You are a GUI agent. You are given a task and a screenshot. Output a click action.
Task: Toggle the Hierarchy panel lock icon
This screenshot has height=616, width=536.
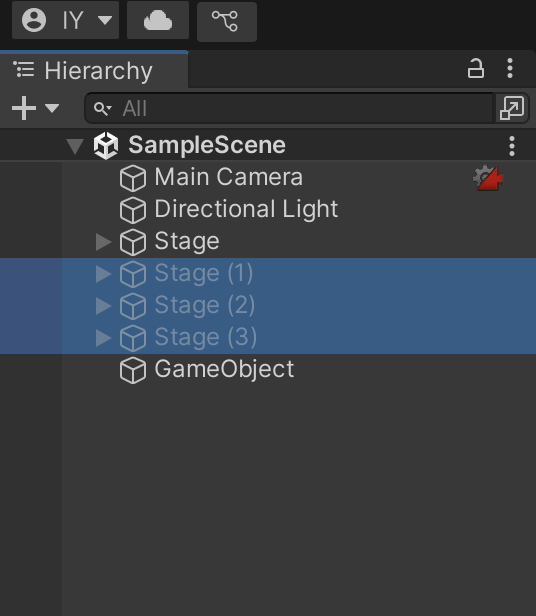click(x=475, y=68)
